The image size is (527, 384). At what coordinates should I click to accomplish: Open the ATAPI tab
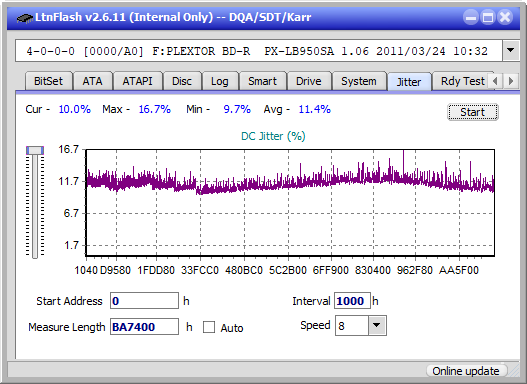[137, 81]
